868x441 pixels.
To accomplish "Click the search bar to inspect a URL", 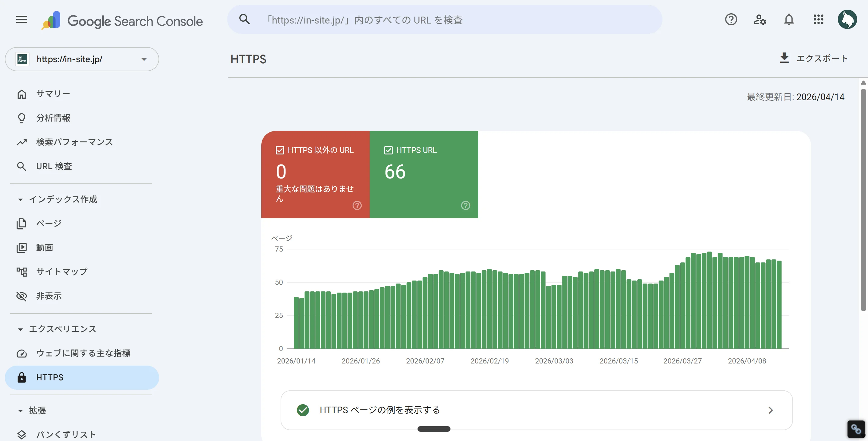I will (445, 19).
